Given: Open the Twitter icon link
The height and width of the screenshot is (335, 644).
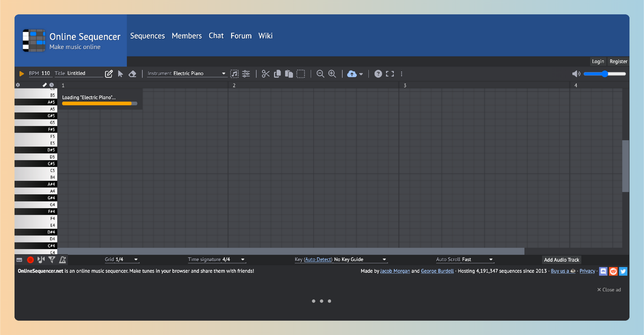Looking at the screenshot, I should click(623, 271).
